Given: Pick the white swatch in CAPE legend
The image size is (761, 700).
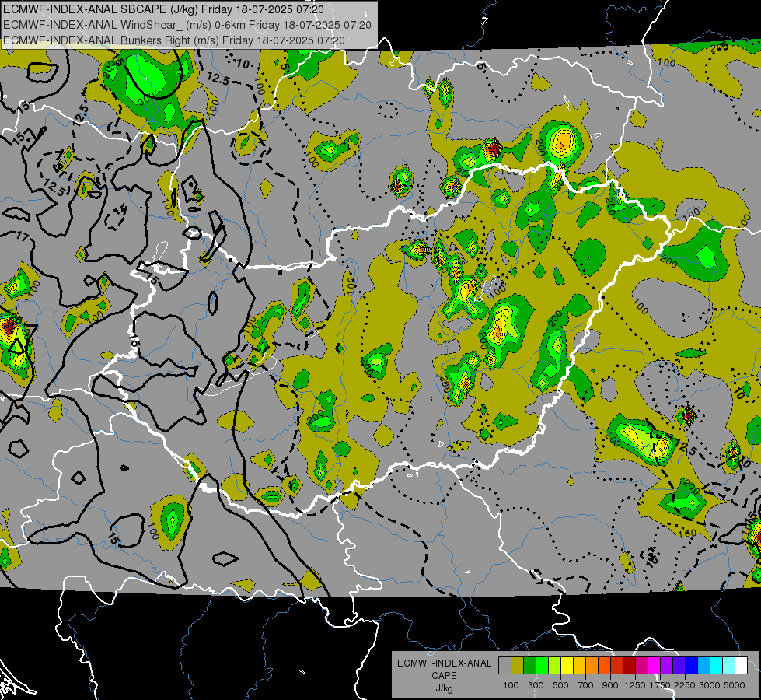Looking at the screenshot, I should coord(742,666).
